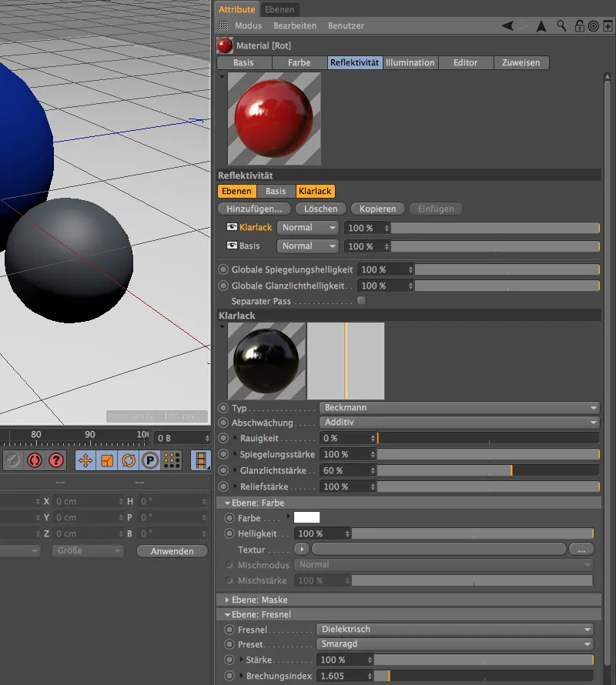The height and width of the screenshot is (685, 616).
Task: Switch to the Illumination tab
Action: pyautogui.click(x=410, y=63)
